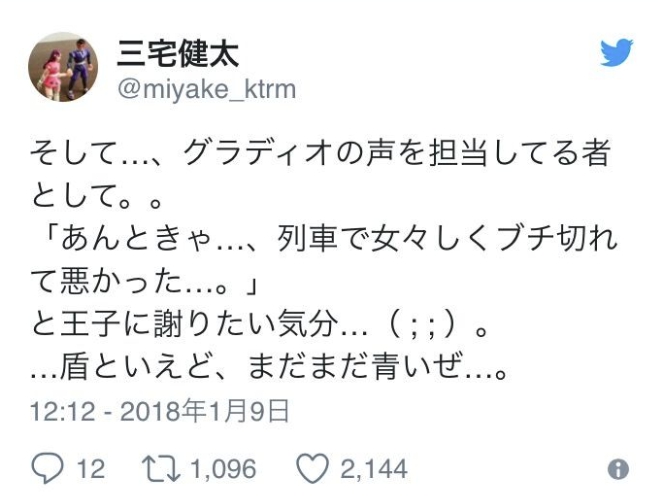Viewport: 658px width, 499px height.
Task: Click the Twitter bird logo
Action: click(x=616, y=53)
